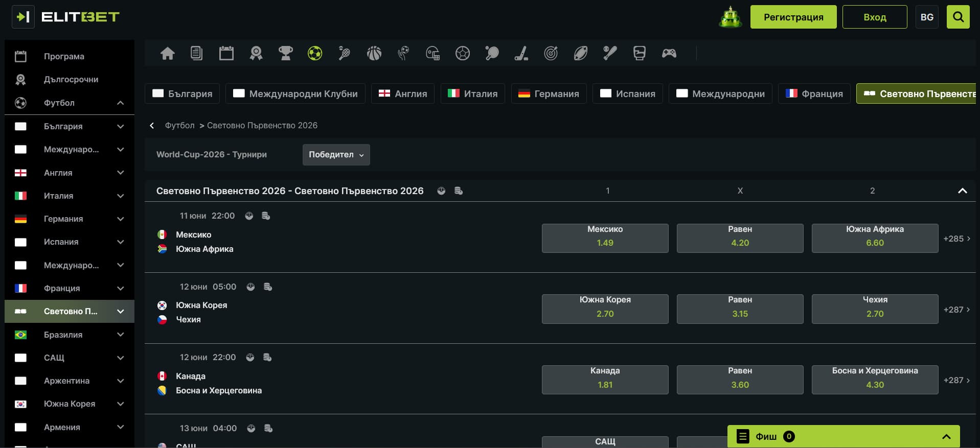The width and height of the screenshot is (980, 448).
Task: Switch to Англия league tab
Action: (x=403, y=93)
